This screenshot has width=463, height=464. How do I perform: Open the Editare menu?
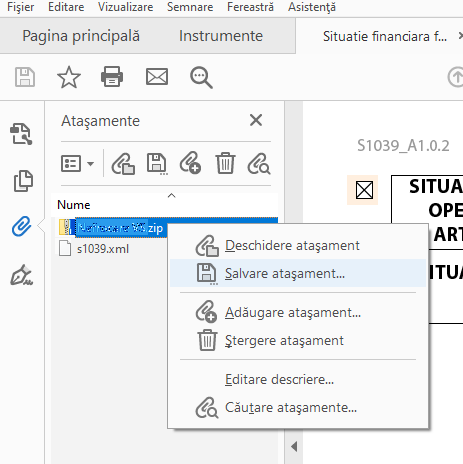coord(66,7)
